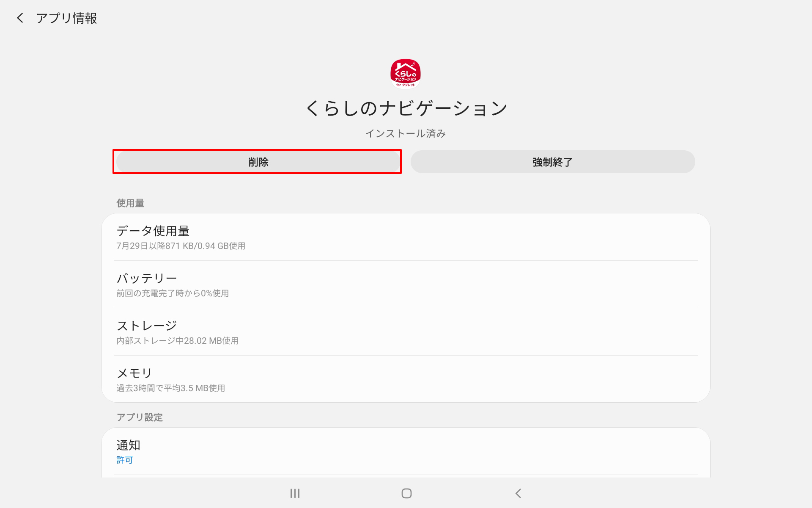Tap the くらしのナビゲーション app name
The height and width of the screenshot is (508, 812).
click(406, 108)
